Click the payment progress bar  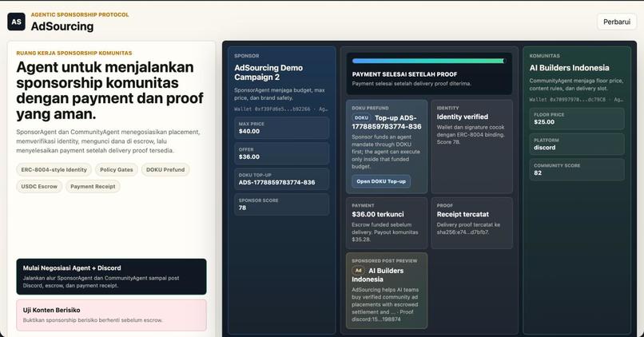[429, 61]
